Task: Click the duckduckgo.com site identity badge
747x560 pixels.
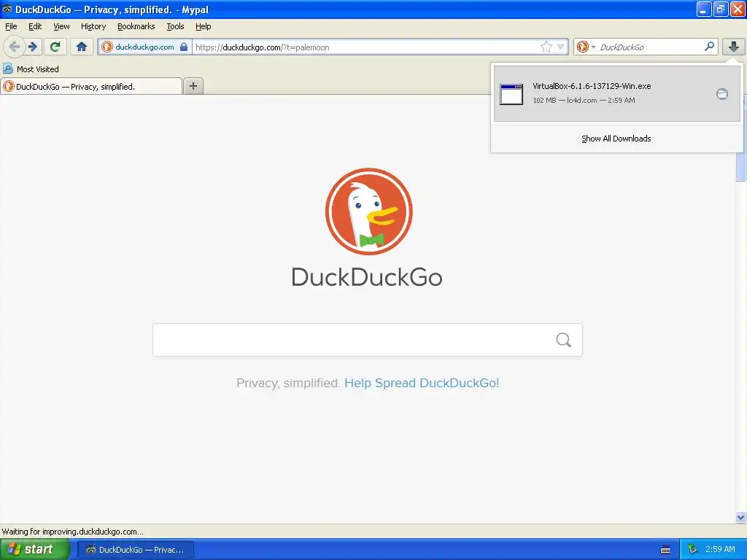Action: tap(144, 47)
